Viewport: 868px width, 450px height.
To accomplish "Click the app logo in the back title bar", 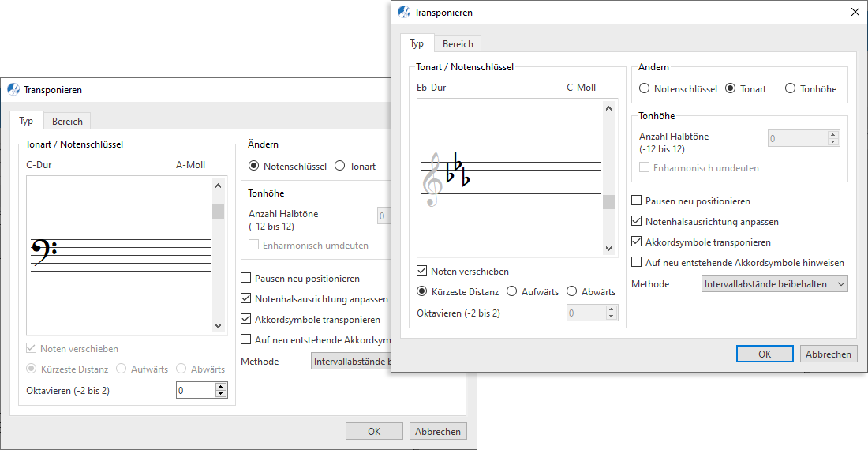I will point(13,90).
